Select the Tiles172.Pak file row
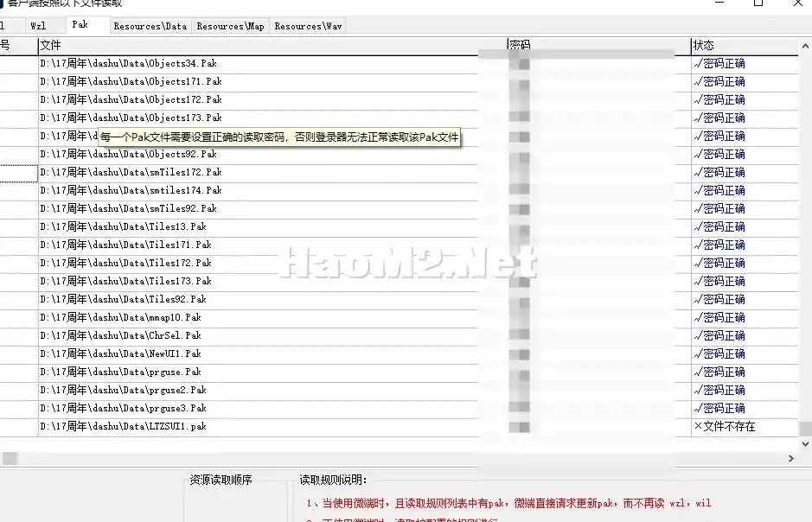 [399, 263]
